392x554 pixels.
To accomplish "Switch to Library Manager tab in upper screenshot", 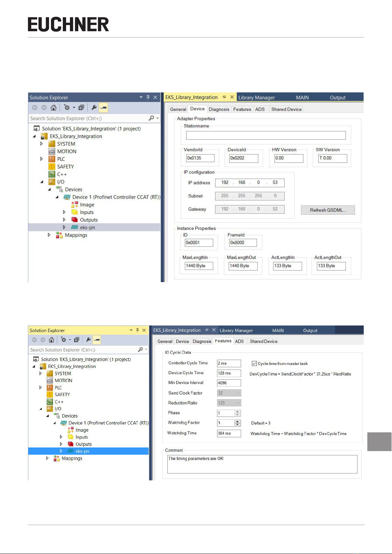I will (257, 97).
